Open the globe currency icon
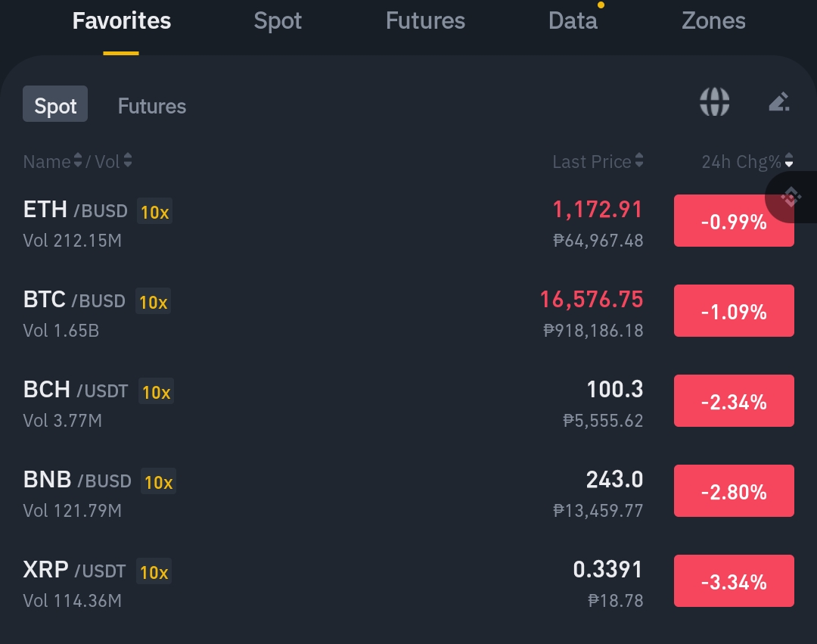The image size is (817, 644). [714, 102]
